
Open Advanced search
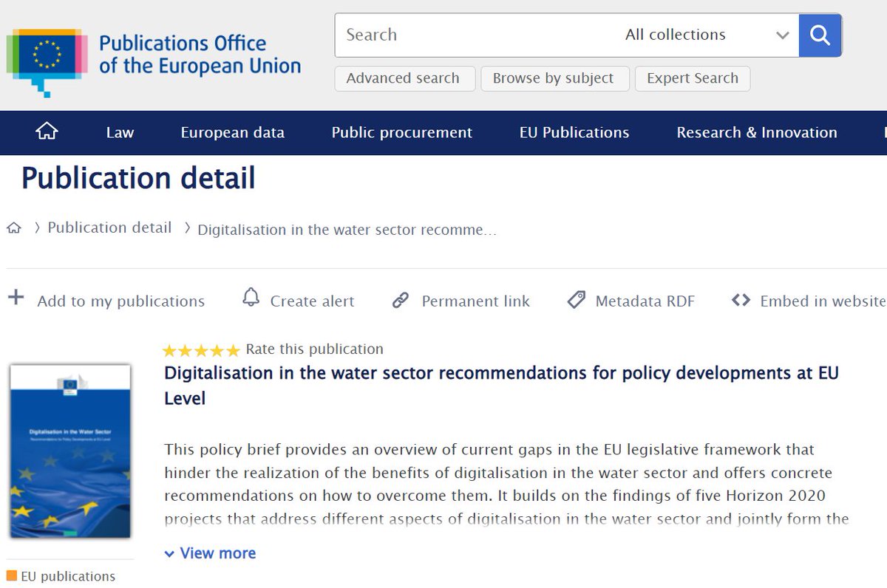[404, 78]
